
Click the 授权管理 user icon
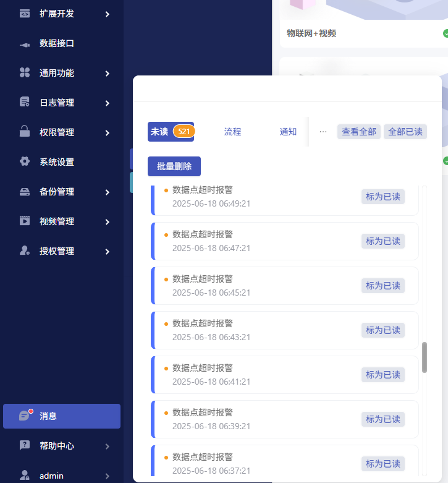coord(25,250)
